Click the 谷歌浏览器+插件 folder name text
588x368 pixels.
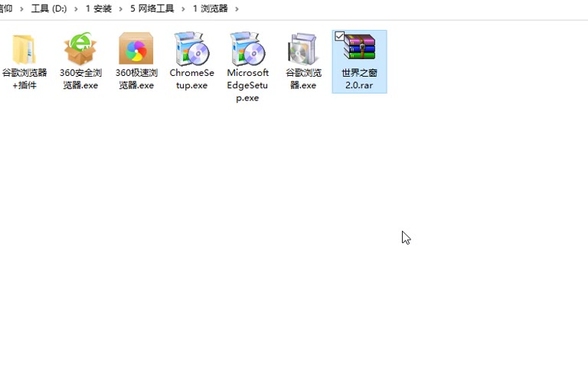24,79
